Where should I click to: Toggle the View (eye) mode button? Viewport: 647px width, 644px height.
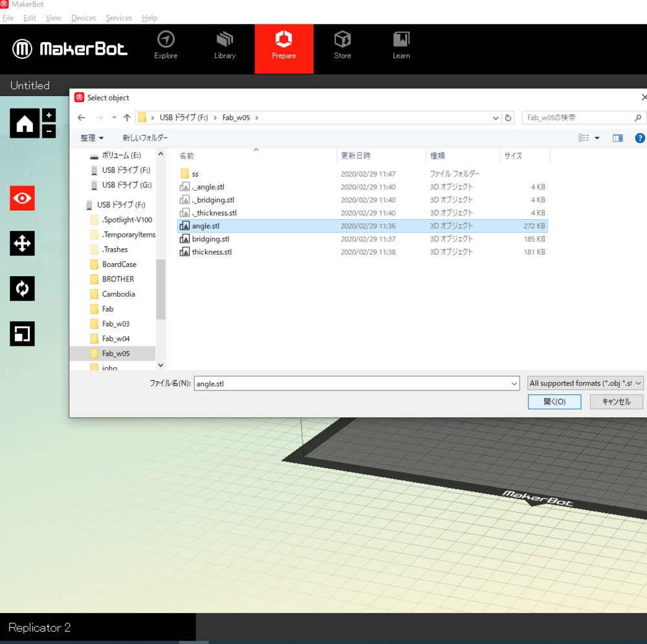coord(22,199)
